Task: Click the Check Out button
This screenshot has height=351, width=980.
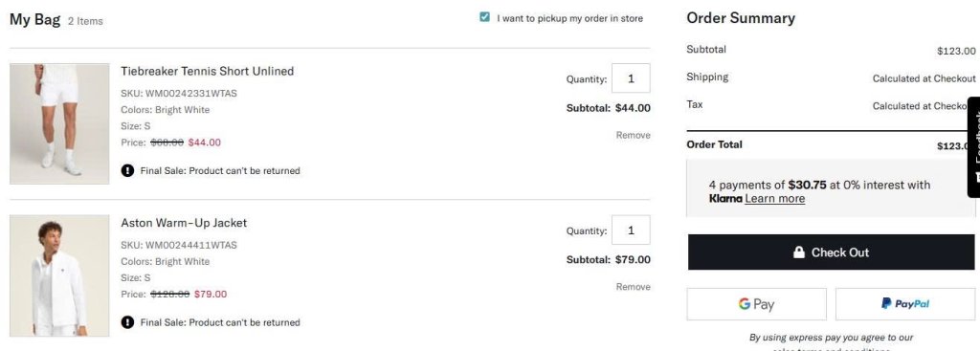Action: [x=832, y=252]
